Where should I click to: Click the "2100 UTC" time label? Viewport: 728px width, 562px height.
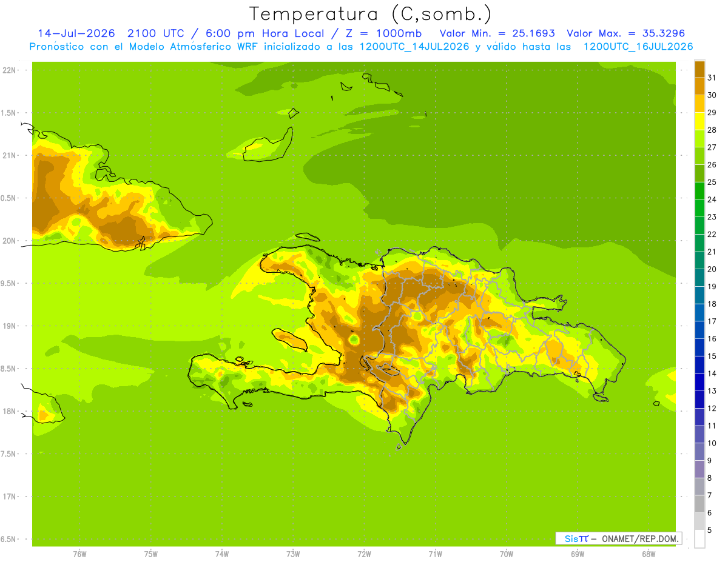pos(156,33)
